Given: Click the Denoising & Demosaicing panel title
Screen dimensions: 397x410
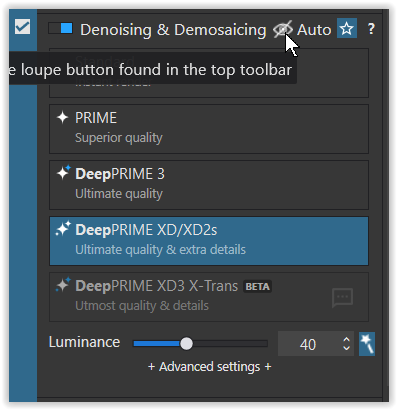Looking at the screenshot, I should [173, 30].
